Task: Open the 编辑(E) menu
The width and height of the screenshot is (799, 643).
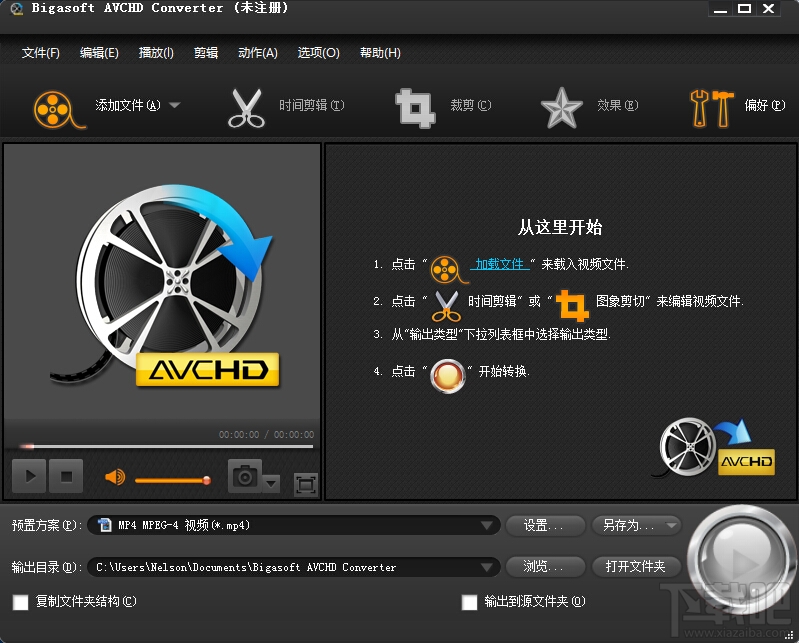Action: coord(99,53)
